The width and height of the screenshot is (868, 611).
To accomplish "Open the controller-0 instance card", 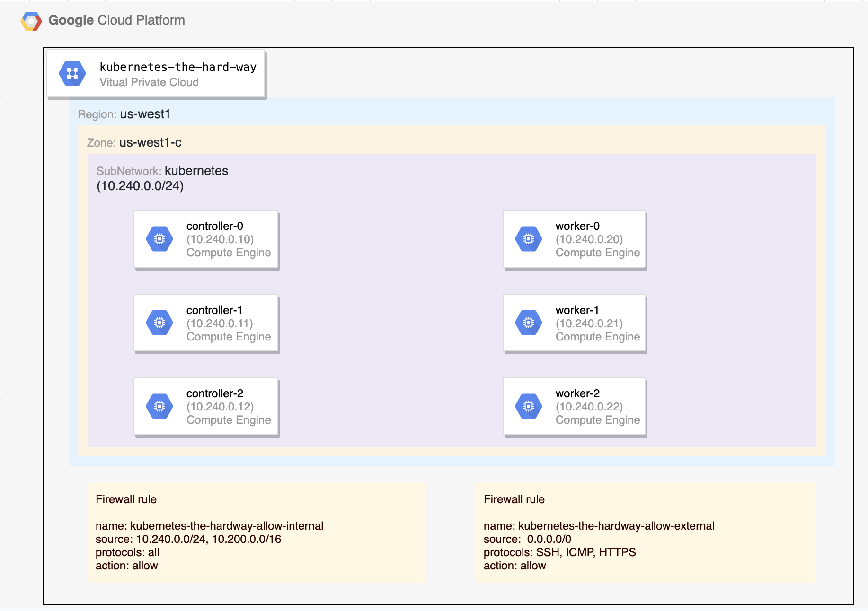I will click(206, 240).
